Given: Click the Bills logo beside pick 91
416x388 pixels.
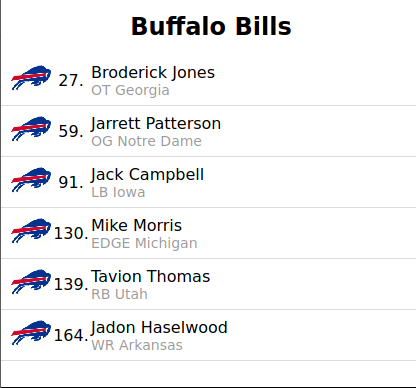Looking at the screenshot, I should (31, 180).
